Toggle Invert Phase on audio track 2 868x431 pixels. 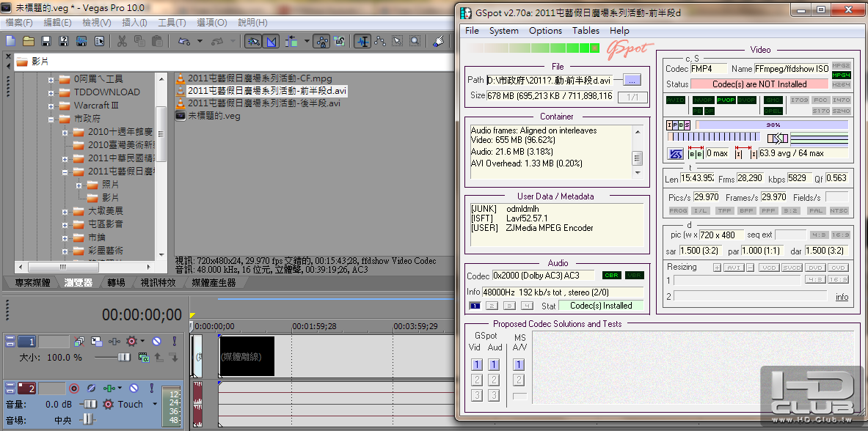[92, 388]
